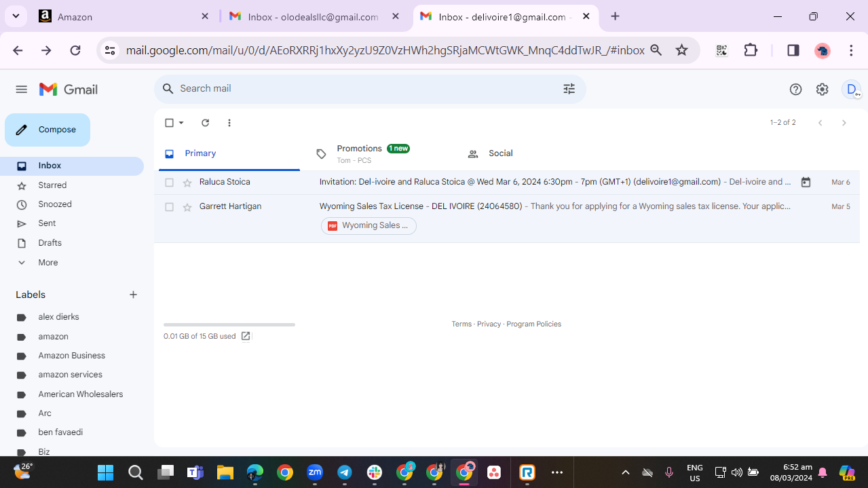Expand the More item in sidebar

48,263
